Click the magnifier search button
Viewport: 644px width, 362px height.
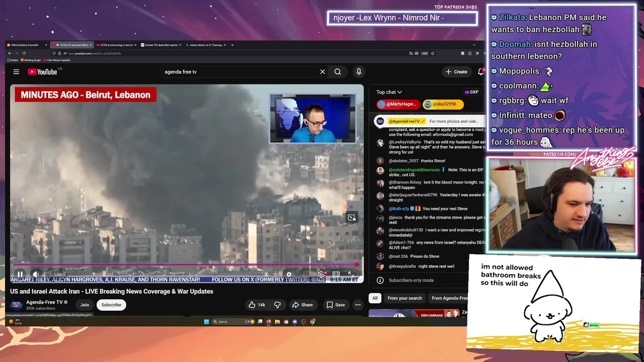(338, 72)
